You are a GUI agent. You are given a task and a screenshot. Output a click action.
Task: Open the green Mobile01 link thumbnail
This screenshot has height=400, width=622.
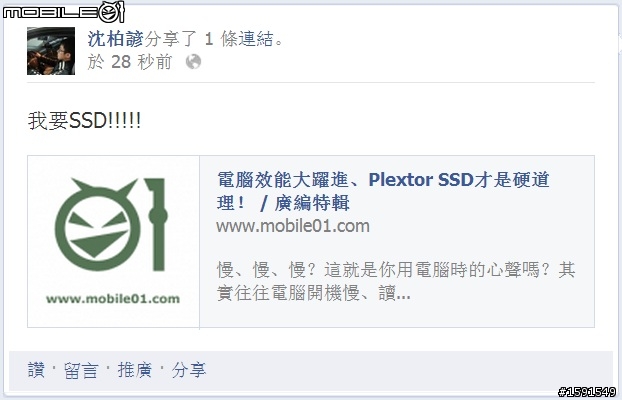pyautogui.click(x=113, y=242)
